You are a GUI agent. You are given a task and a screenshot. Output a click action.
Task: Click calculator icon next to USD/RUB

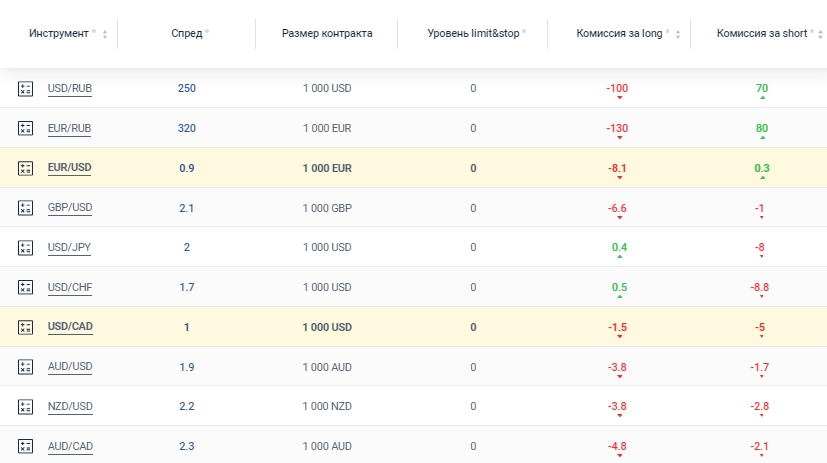[x=26, y=88]
